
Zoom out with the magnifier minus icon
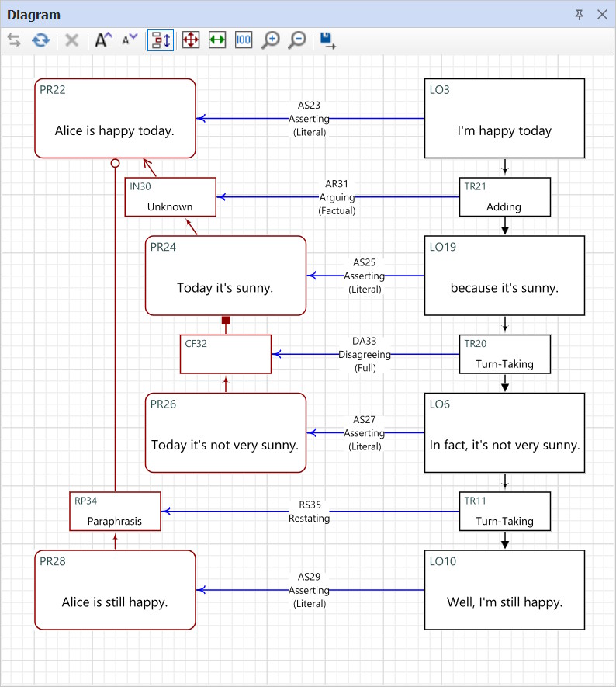click(x=297, y=40)
